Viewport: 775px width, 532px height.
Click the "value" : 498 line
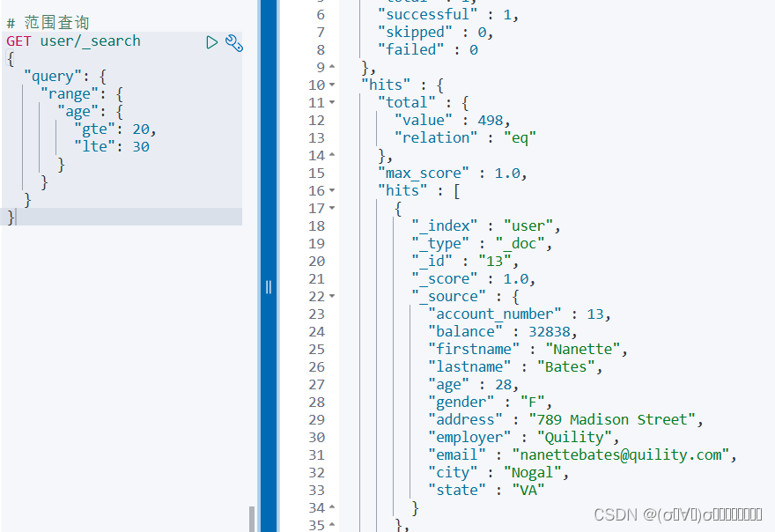coord(453,120)
